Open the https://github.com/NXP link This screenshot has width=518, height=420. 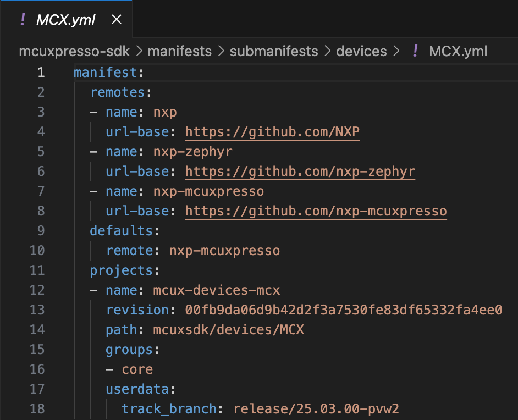pyautogui.click(x=272, y=131)
